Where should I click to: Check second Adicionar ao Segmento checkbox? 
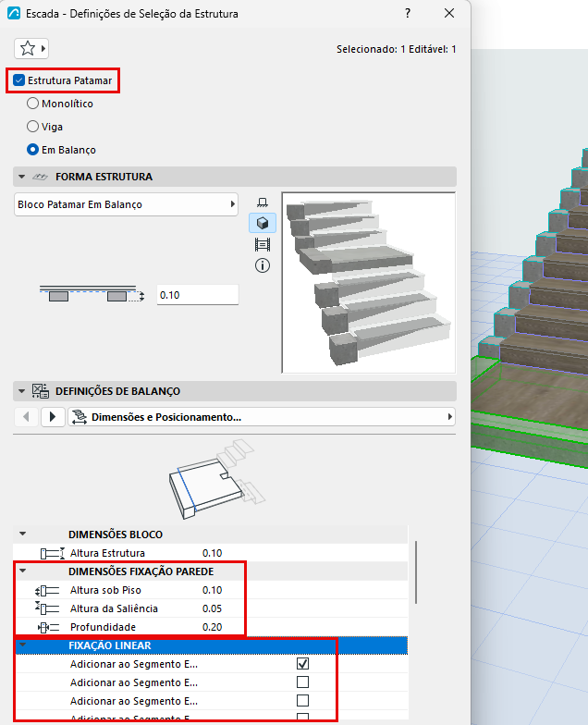pos(303,682)
